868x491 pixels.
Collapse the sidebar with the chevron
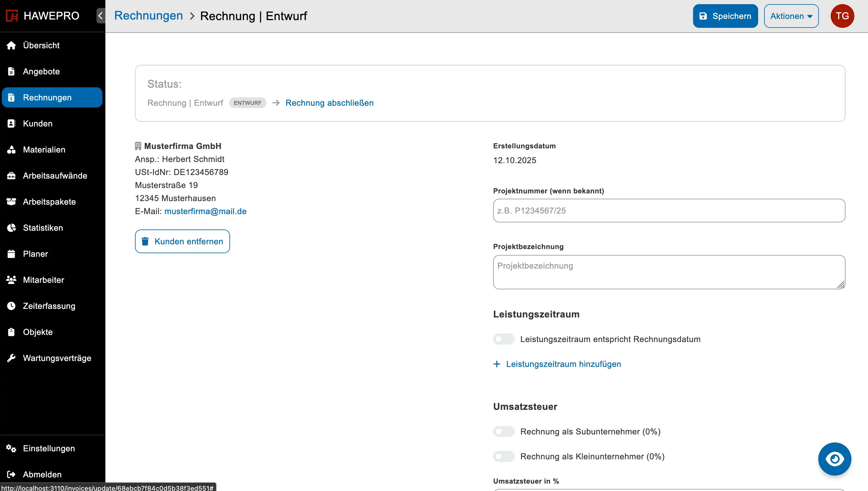click(x=100, y=16)
